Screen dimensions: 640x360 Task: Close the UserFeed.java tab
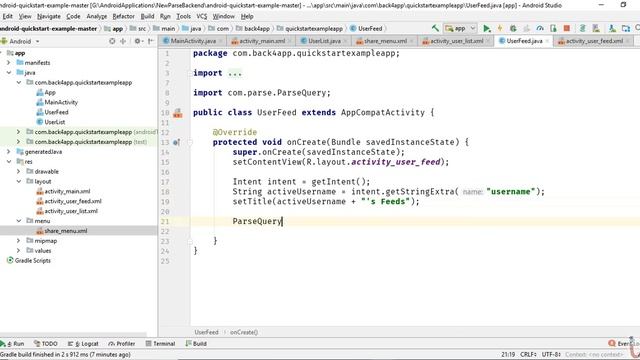tap(547, 41)
